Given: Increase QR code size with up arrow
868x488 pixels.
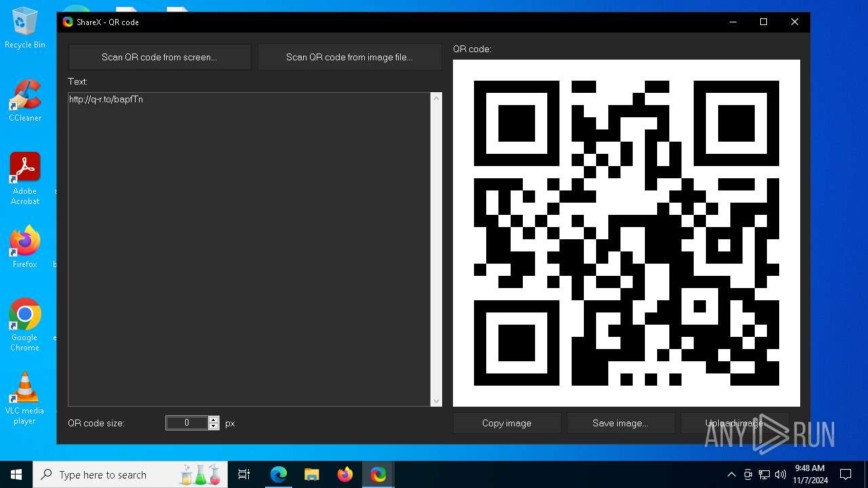Looking at the screenshot, I should (214, 420).
